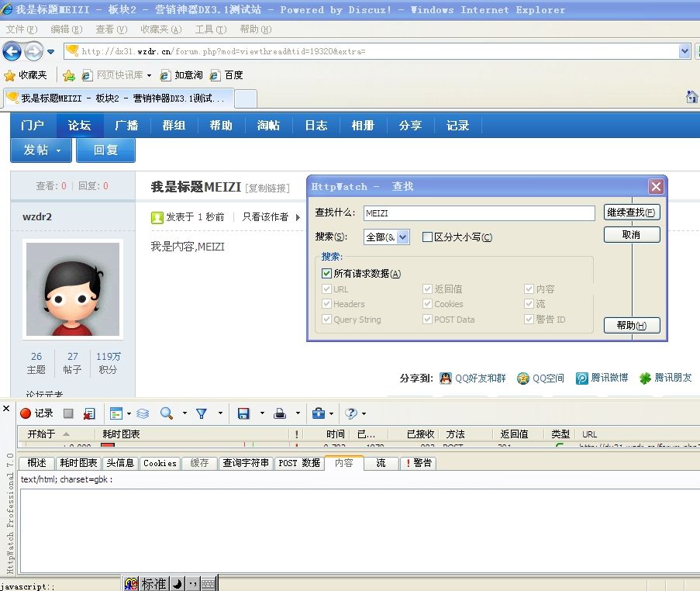
Task: Click the 取消 button in find dialog
Action: tap(631, 234)
